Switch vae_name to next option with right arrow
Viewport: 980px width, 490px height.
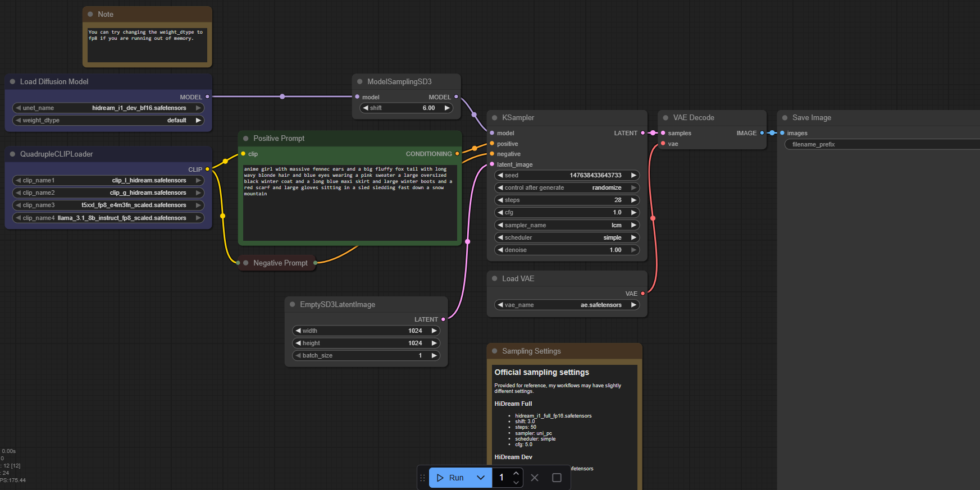[633, 305]
